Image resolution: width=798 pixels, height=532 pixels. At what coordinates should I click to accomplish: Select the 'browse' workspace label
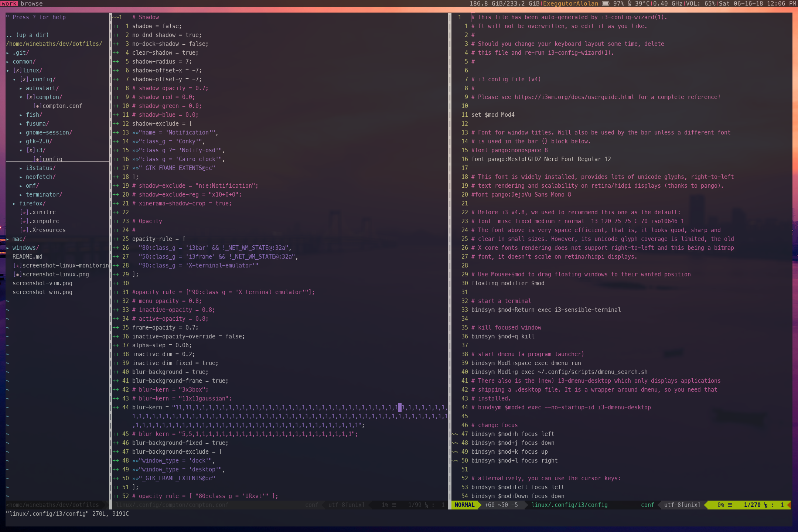(x=31, y=4)
